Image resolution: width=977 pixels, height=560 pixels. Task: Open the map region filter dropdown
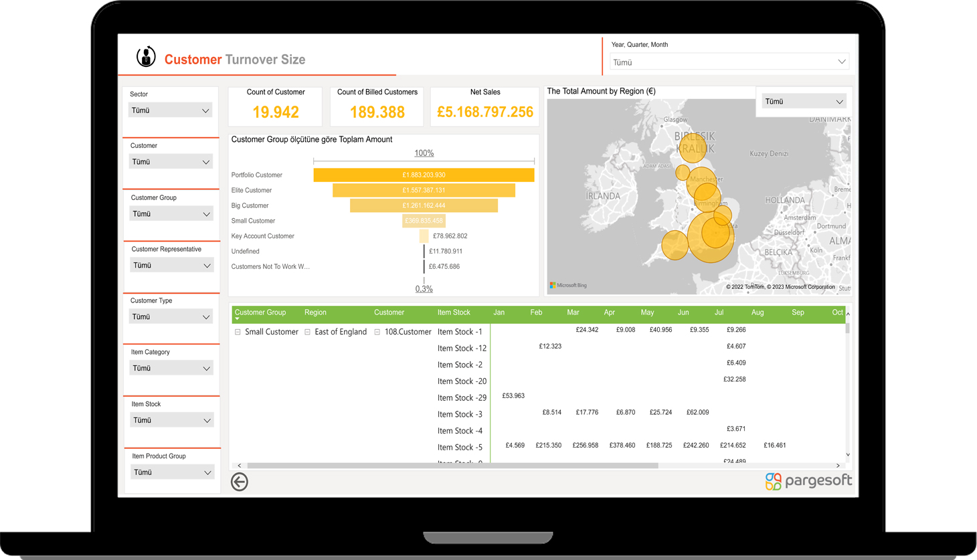[803, 102]
